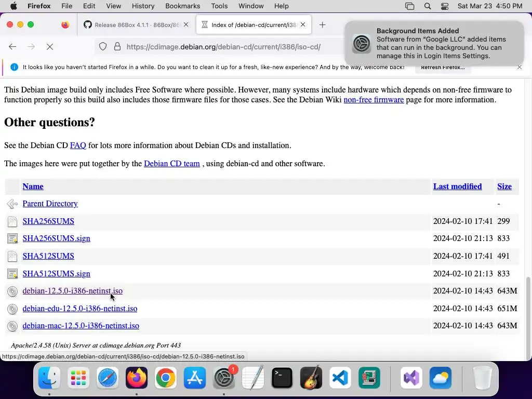532x399 pixels.
Task: Launch Safari from the Dock
Action: pos(108,378)
